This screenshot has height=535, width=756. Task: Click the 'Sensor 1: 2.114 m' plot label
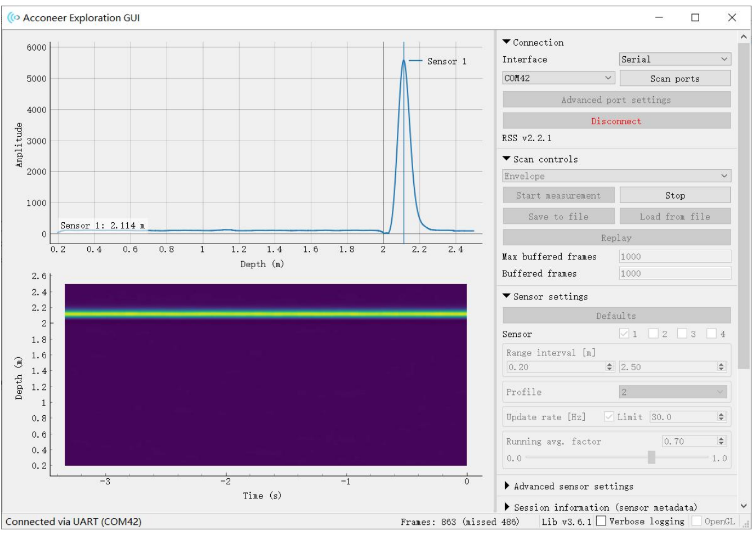[x=102, y=226]
